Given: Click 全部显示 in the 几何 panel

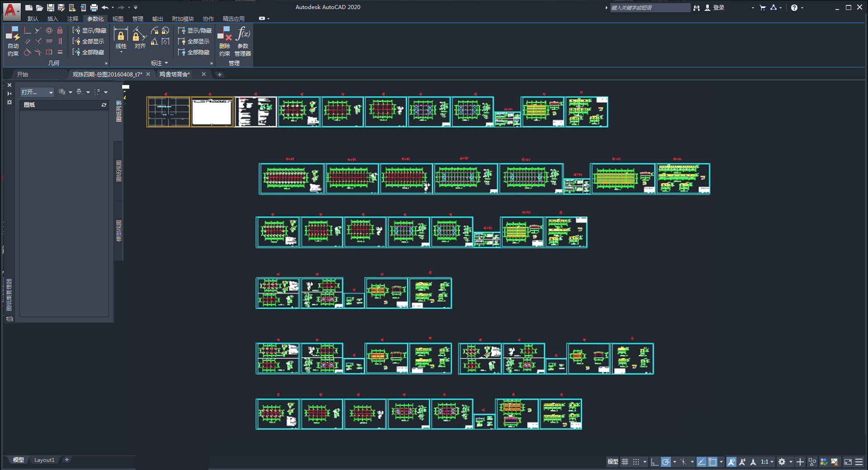Looking at the screenshot, I should point(89,41).
